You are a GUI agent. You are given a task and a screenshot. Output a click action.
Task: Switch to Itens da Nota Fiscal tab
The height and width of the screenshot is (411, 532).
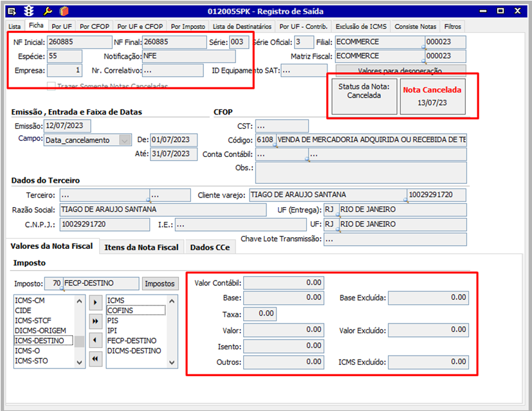(x=142, y=247)
